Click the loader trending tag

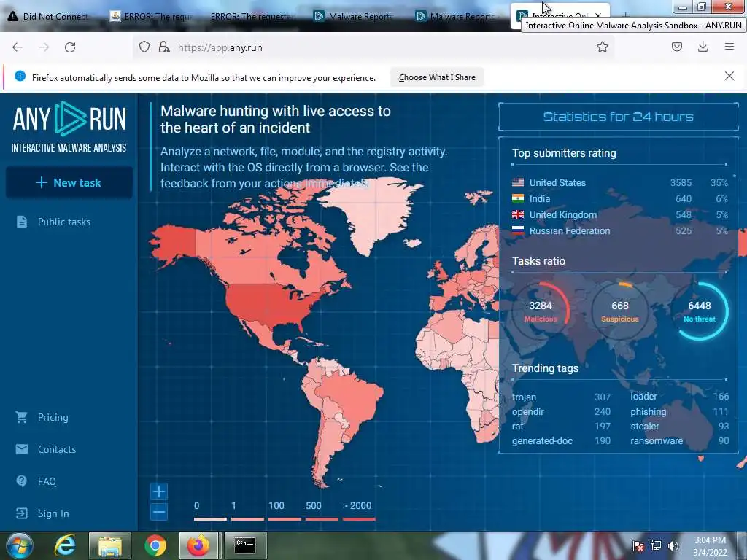[643, 396]
